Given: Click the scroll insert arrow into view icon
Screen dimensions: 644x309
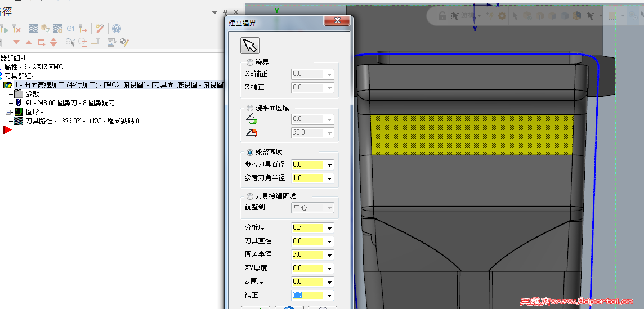Looking at the screenshot, I should coord(53,42).
